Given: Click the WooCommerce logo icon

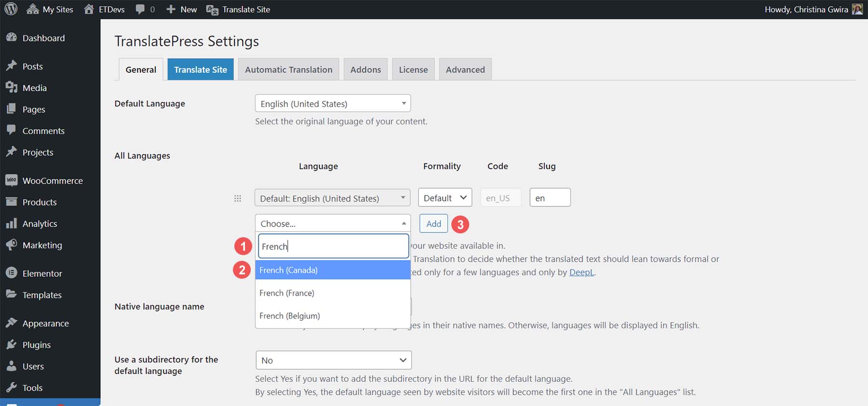Looking at the screenshot, I should 12,180.
